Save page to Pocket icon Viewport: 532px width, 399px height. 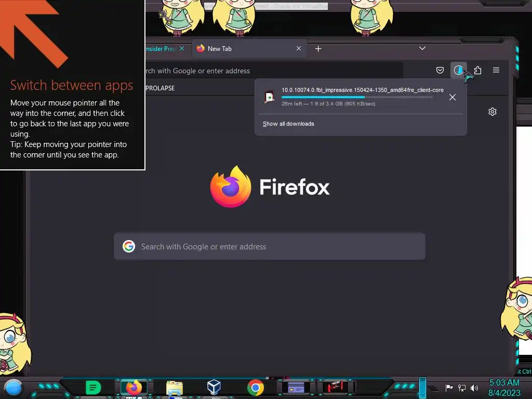pyautogui.click(x=440, y=70)
